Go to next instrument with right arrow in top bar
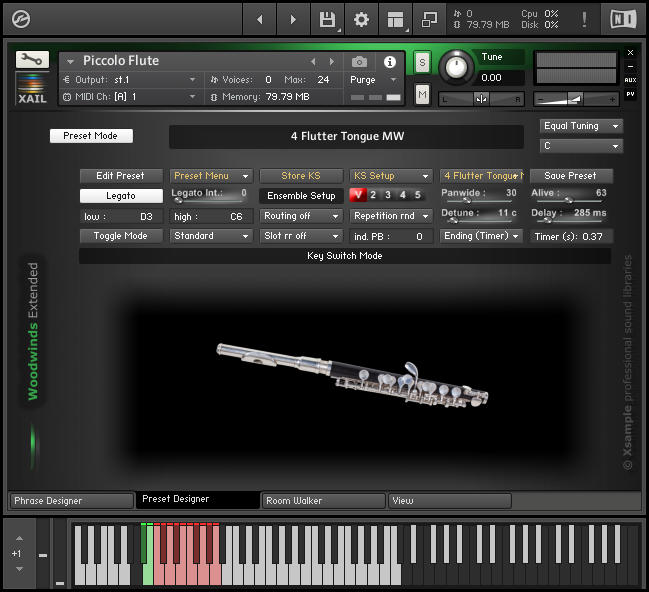The width and height of the screenshot is (649, 592). coord(293,19)
